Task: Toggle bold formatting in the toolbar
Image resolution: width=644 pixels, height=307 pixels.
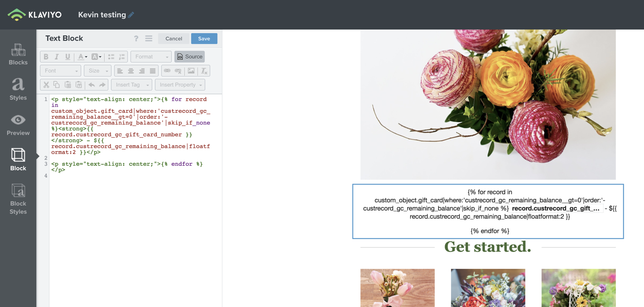Action: (46, 57)
